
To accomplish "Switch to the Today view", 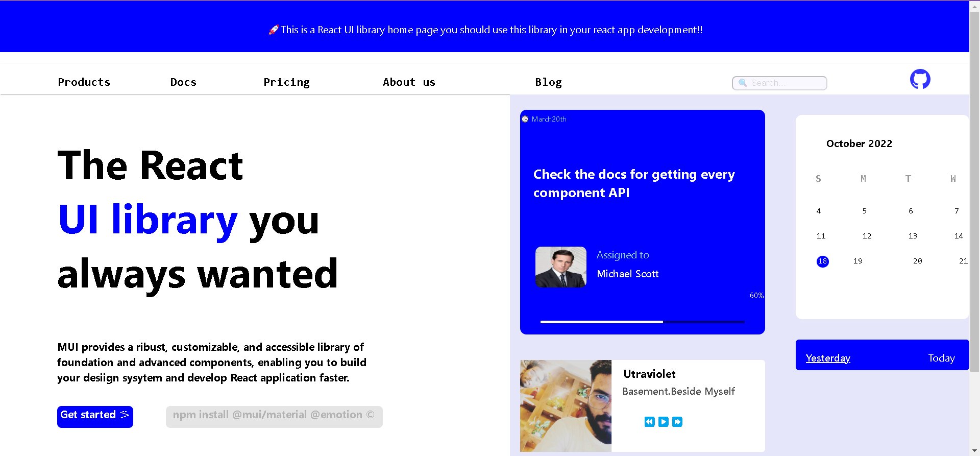I will 941,358.
